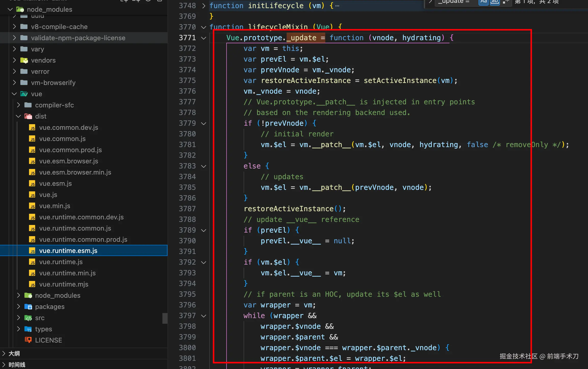The image size is (588, 369).
Task: Click the LICENSE file icon
Action: (x=28, y=340)
